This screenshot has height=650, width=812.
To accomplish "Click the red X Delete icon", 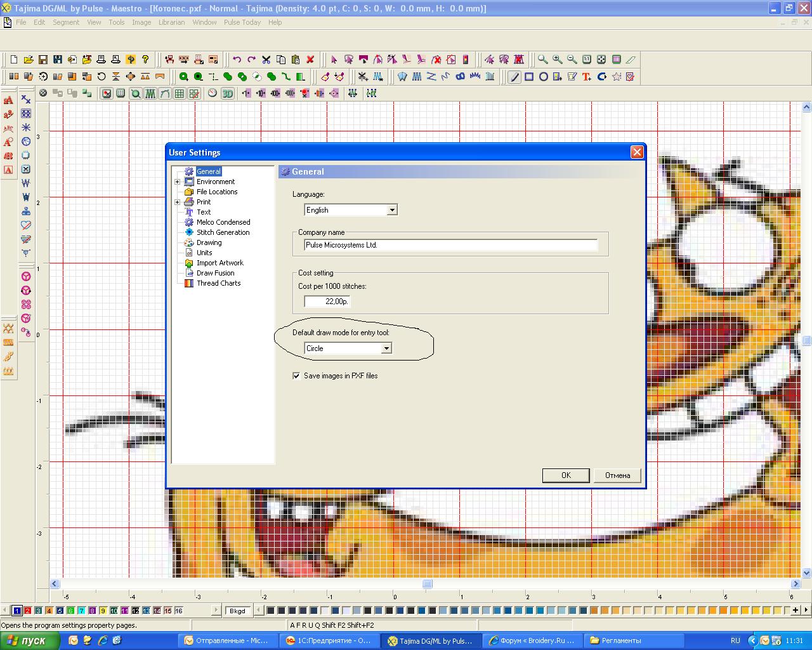I will (310, 60).
